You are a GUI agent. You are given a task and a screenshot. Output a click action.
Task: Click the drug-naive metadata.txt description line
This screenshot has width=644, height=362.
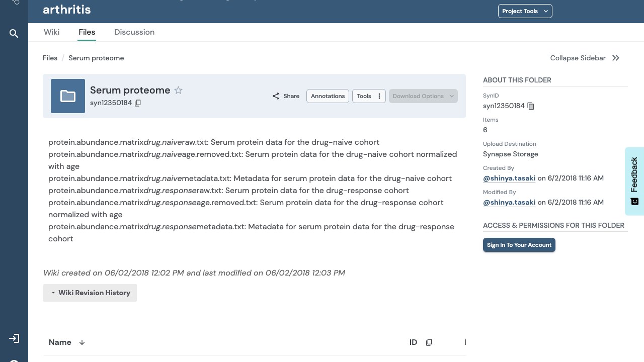click(x=250, y=178)
